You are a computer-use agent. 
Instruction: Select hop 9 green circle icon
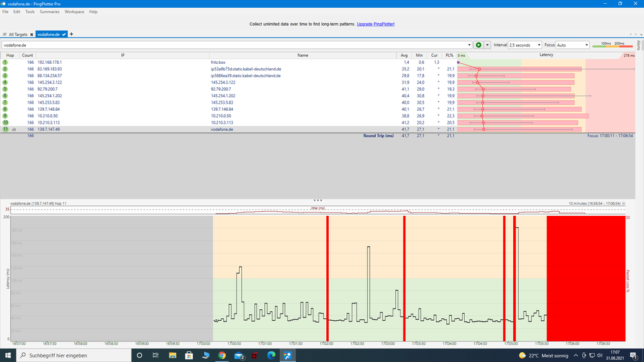pyautogui.click(x=5, y=116)
